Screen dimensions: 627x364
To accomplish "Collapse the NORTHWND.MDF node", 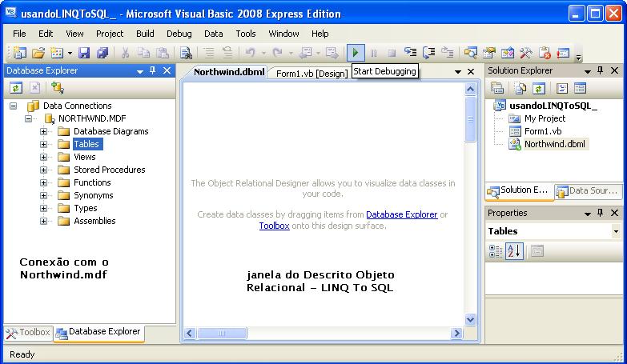I will [x=28, y=118].
